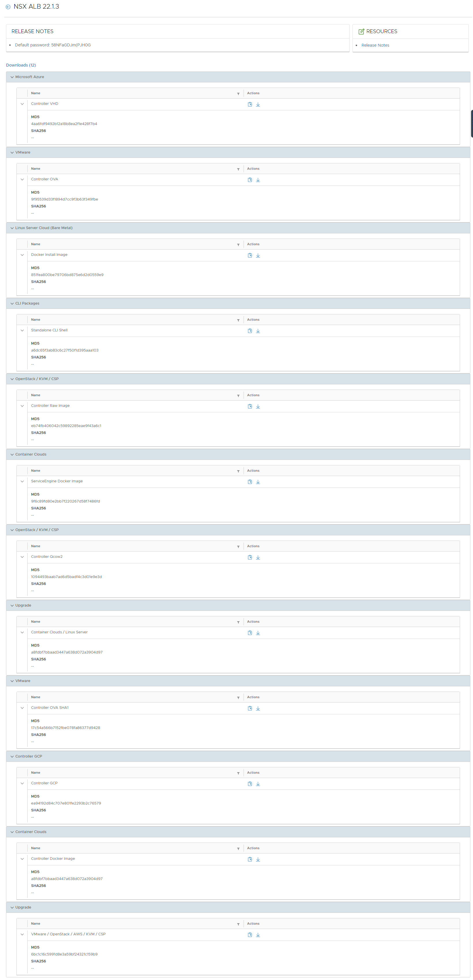This screenshot has height=980, width=473.
Task: Copy the Controller Qcow2 download link
Action: coord(250,557)
